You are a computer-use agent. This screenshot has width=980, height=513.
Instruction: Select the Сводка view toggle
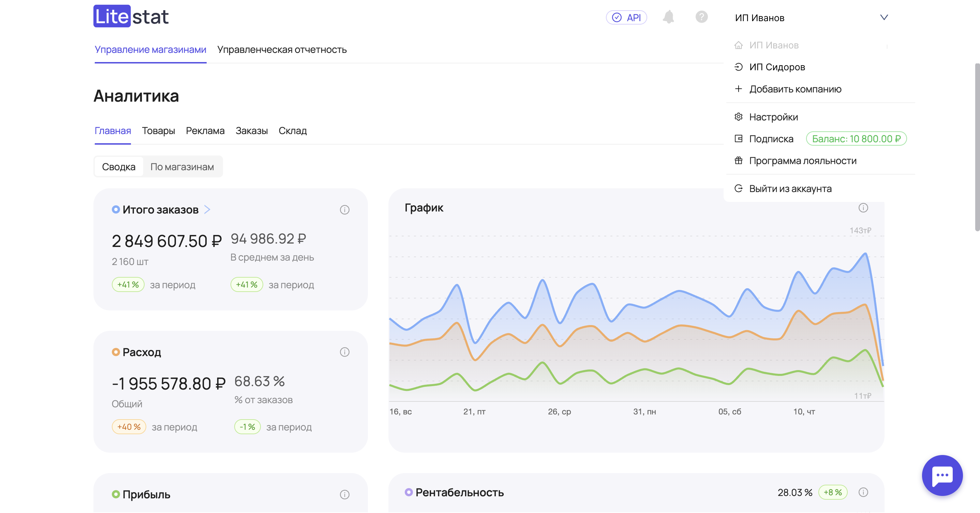(x=119, y=167)
